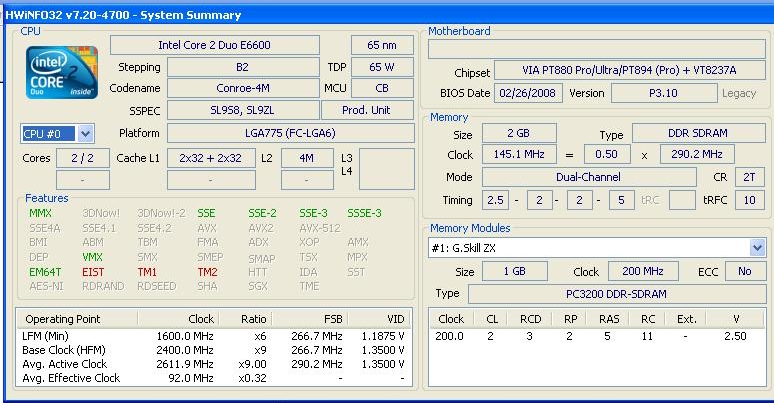Image resolution: width=774 pixels, height=403 pixels.
Task: Select the 'Avg. Active Clock' row
Action: point(214,364)
